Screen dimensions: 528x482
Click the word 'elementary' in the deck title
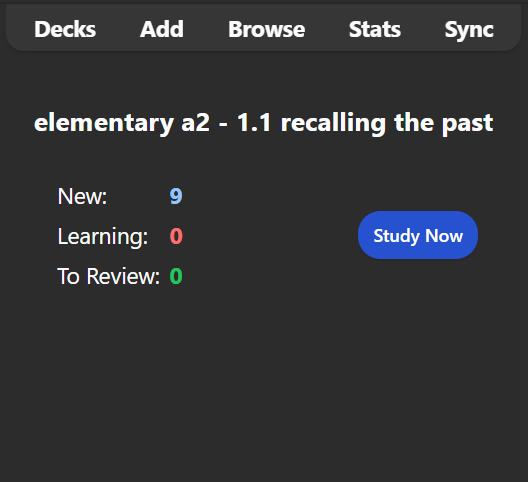click(104, 124)
